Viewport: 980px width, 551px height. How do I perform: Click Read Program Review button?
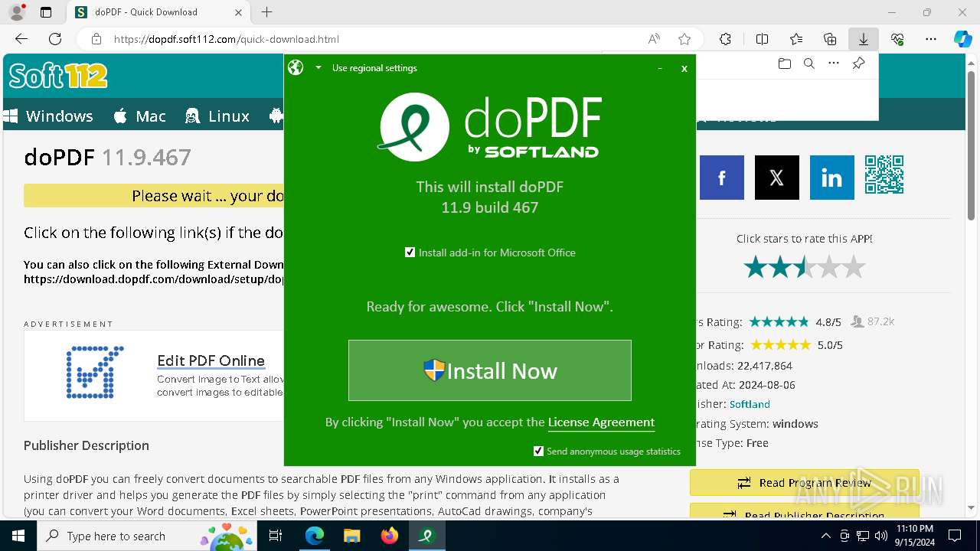pos(804,483)
